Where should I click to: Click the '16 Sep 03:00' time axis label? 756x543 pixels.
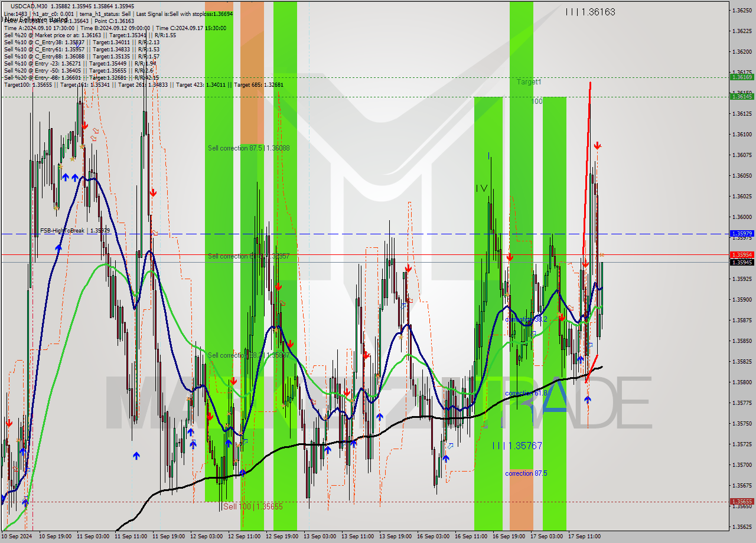click(x=434, y=537)
